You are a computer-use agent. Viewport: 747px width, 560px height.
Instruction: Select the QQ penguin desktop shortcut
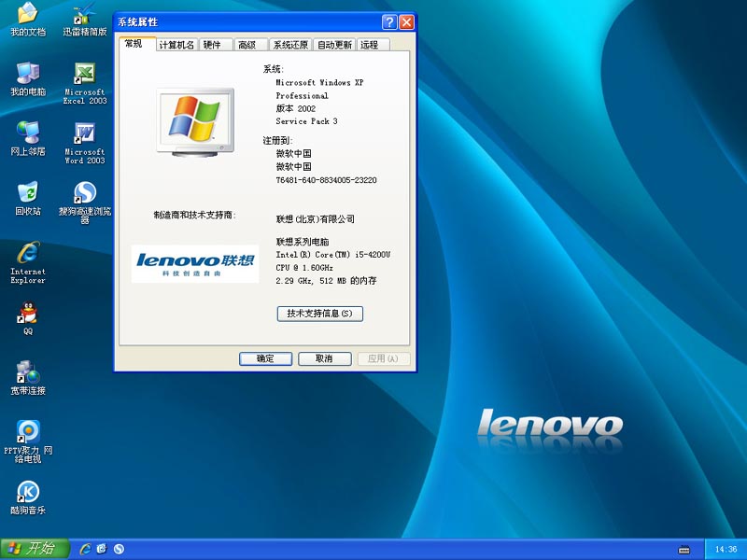pos(28,318)
